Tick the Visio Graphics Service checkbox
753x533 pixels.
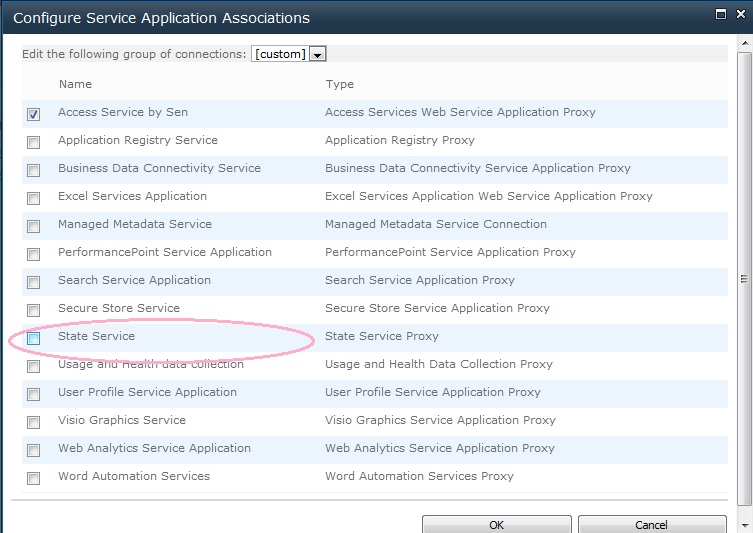34,422
